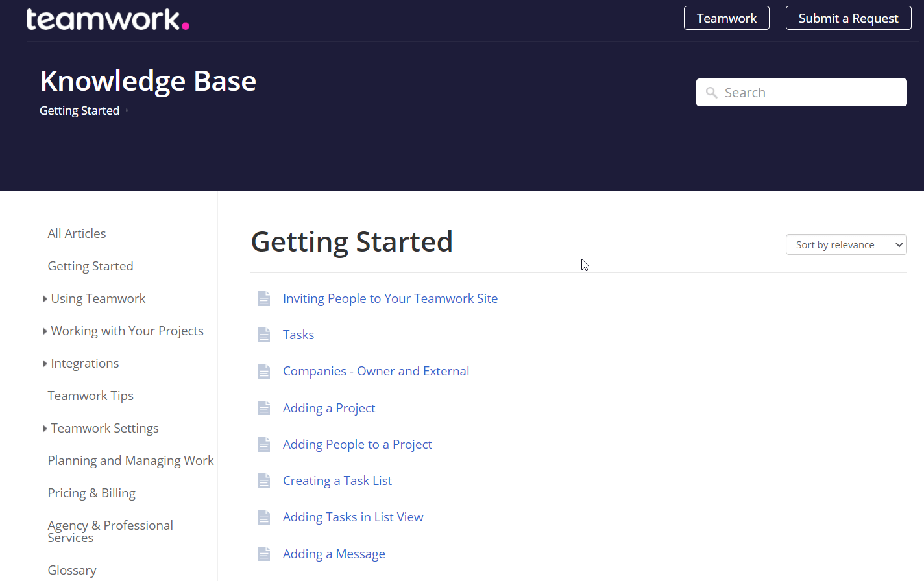Click document icon beside Companies - Owner and External
This screenshot has height=581, width=924.
(264, 372)
